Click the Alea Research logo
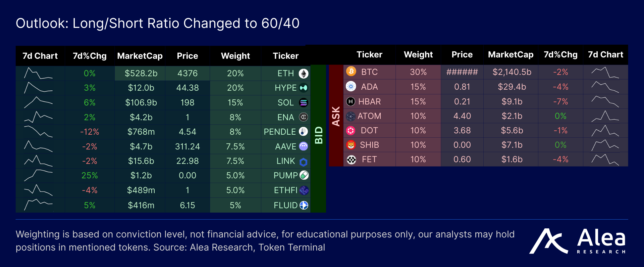The width and height of the screenshot is (644, 267). (577, 241)
